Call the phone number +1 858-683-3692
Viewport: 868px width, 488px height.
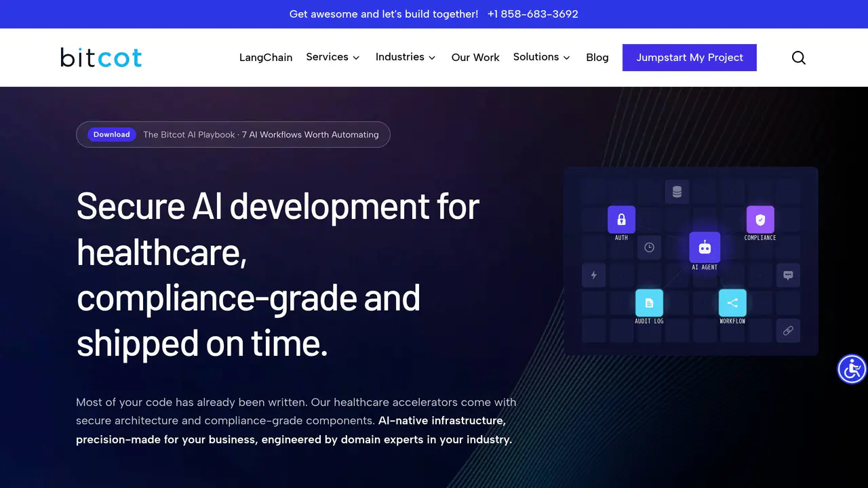pyautogui.click(x=533, y=14)
